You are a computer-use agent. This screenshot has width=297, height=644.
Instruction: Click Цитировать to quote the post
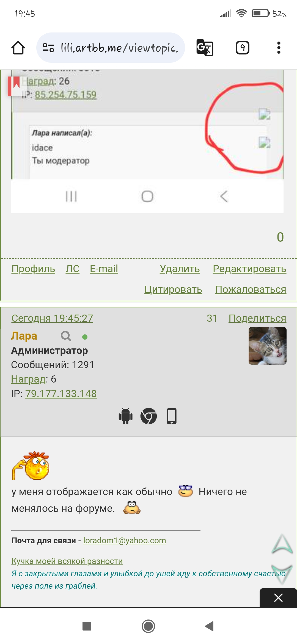point(173,289)
